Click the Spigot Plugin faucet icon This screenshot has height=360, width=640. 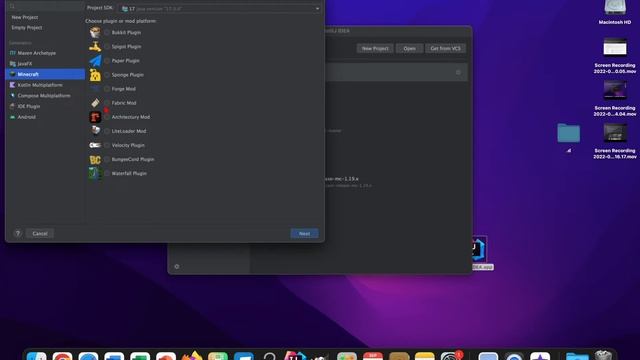(95, 47)
